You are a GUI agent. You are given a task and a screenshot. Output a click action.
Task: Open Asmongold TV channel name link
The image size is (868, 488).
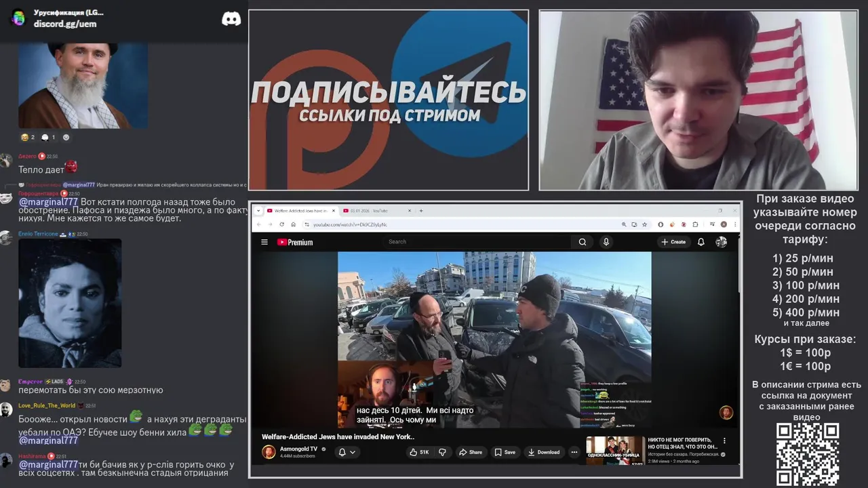point(299,449)
